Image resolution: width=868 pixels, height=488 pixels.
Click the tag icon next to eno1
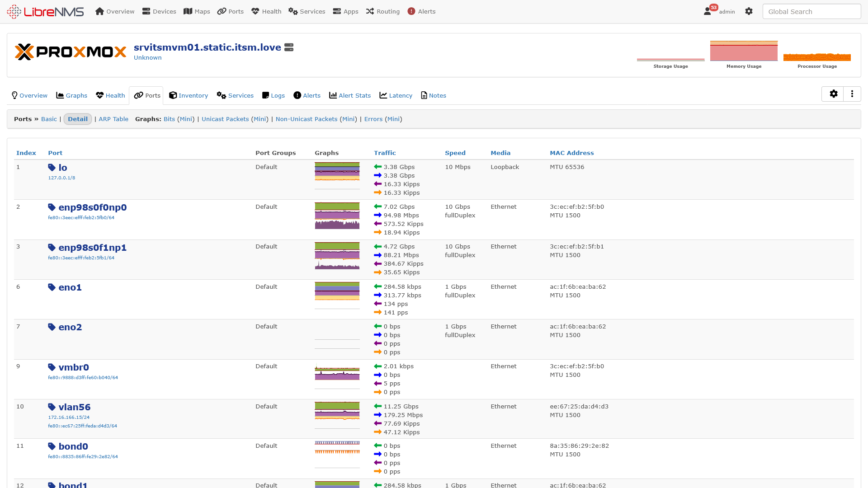[52, 287]
